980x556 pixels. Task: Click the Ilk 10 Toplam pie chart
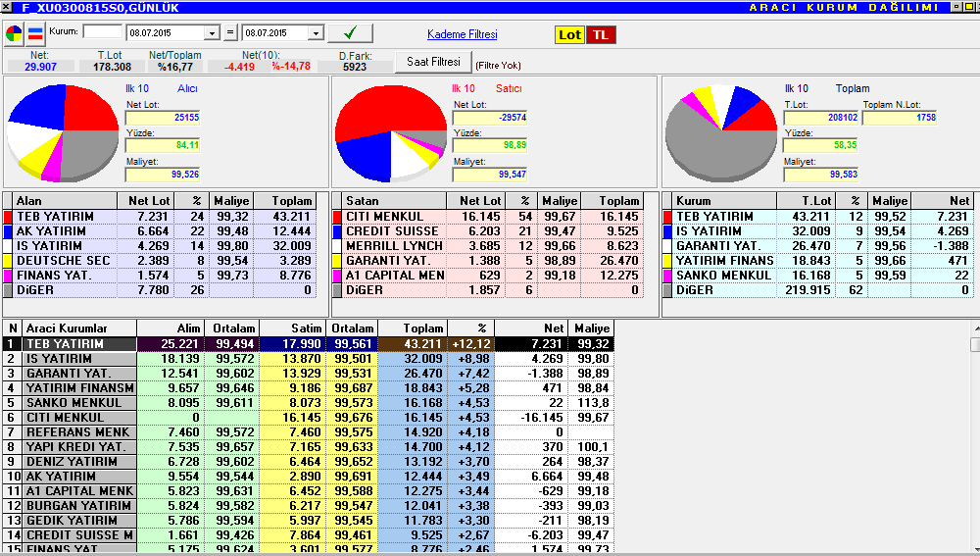click(720, 132)
